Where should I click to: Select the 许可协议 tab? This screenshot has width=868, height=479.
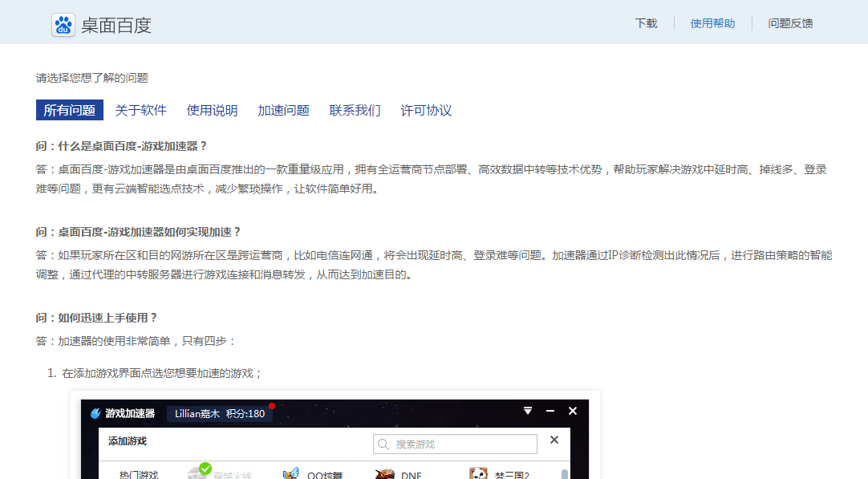click(x=427, y=110)
